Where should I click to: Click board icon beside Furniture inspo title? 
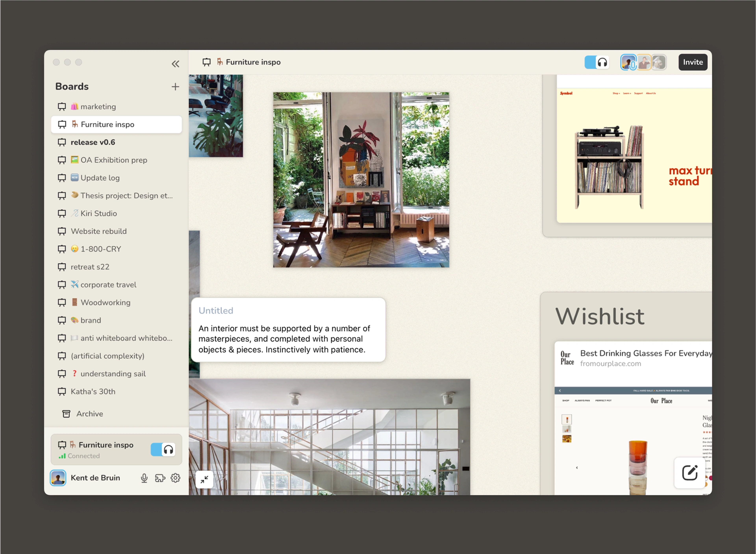tap(207, 62)
